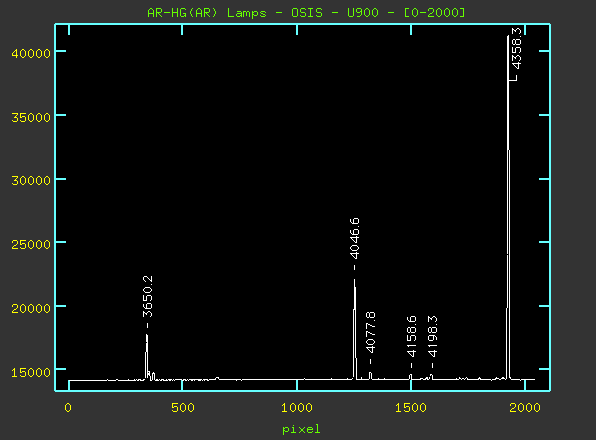Click the 500 x-axis tick label
596x440 pixels.
(x=182, y=408)
